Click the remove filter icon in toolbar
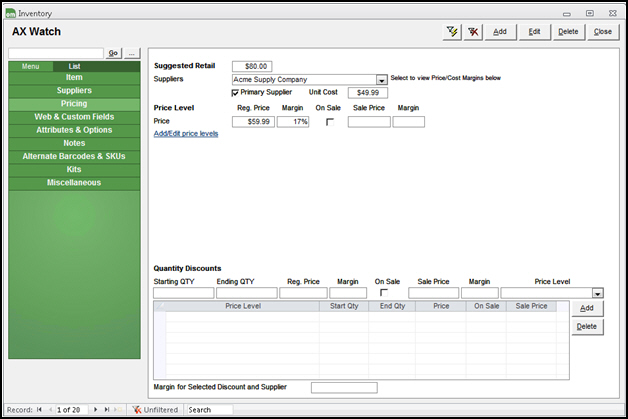 [473, 32]
